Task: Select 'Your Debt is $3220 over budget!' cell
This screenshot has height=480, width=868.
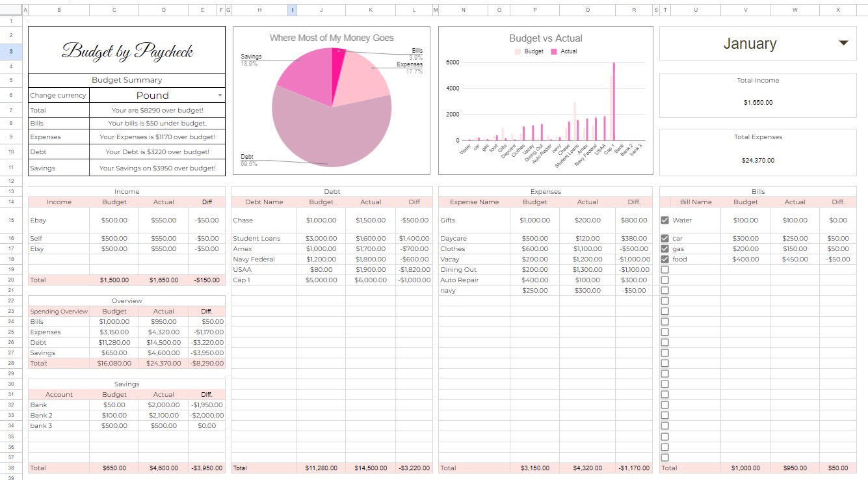Action: click(x=157, y=152)
